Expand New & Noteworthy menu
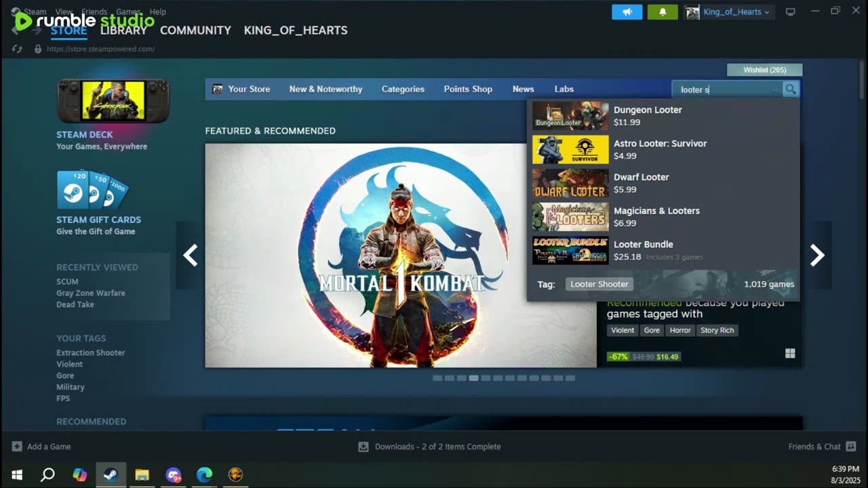This screenshot has width=868, height=488. pos(325,89)
